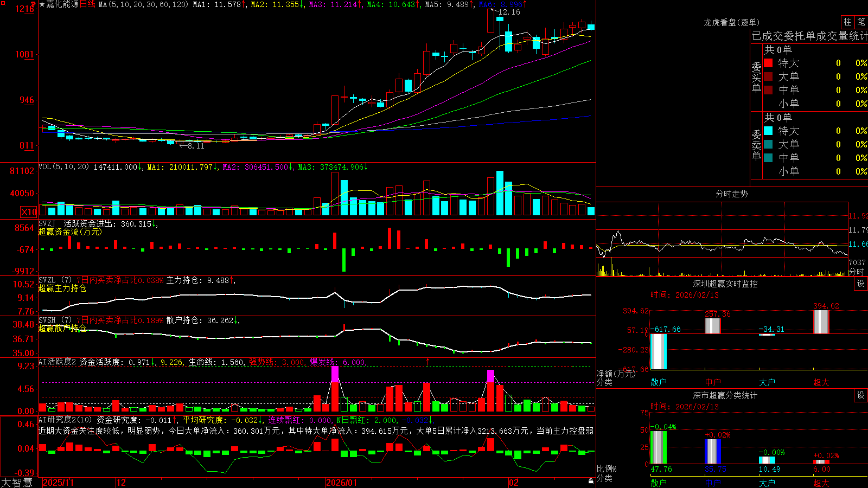
Task: Click the lock icon on the date axis
Action: (x=591, y=481)
